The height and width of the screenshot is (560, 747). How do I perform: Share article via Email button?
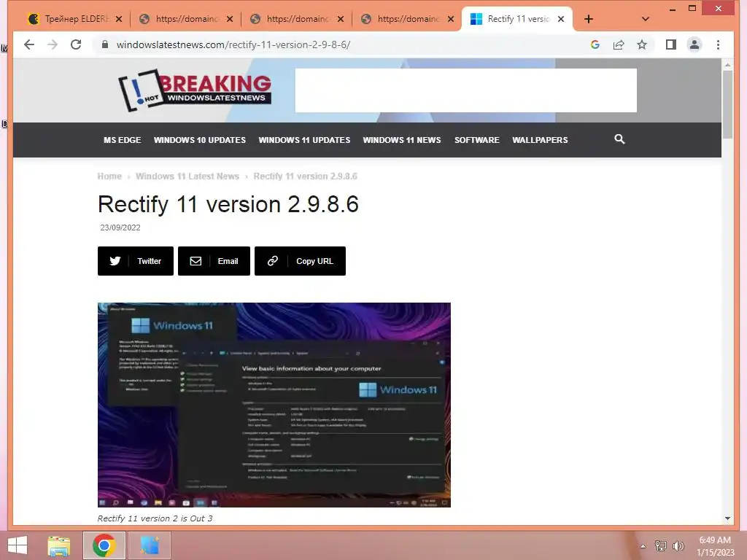click(x=214, y=261)
